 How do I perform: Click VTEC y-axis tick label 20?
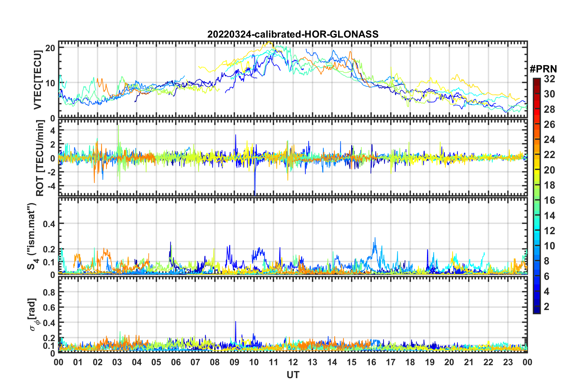[50, 48]
